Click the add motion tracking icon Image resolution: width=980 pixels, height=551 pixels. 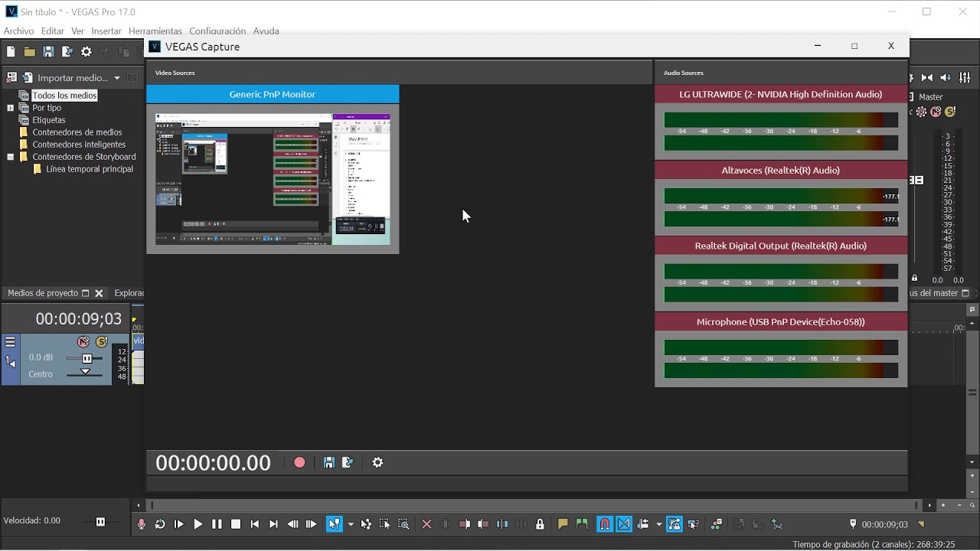point(777,524)
